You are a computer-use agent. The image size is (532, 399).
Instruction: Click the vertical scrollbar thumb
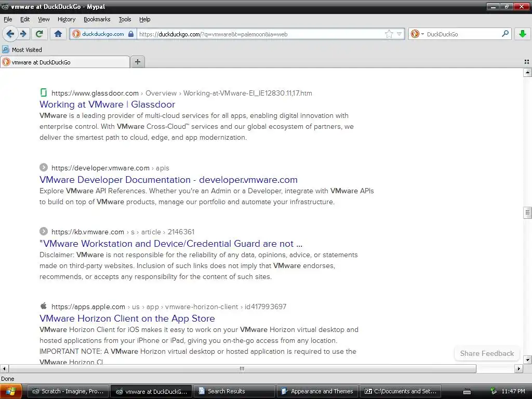(527, 212)
